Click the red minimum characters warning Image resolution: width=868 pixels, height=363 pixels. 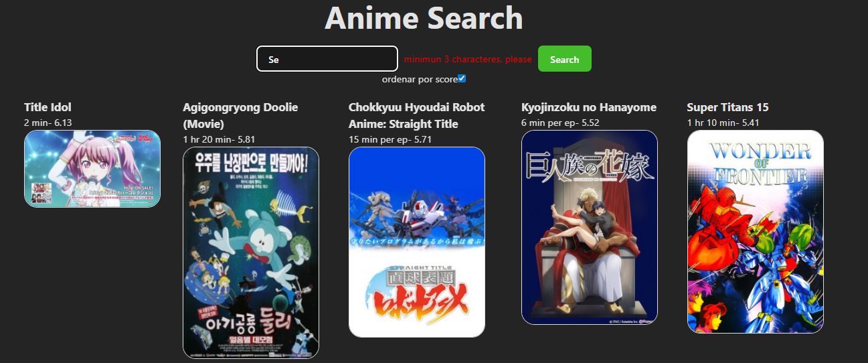(x=468, y=60)
